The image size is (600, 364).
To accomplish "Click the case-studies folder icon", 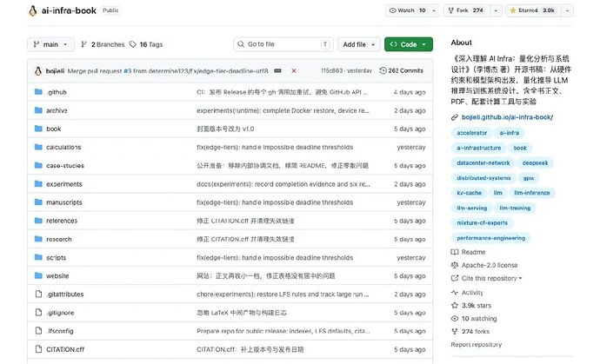I will coord(38,165).
